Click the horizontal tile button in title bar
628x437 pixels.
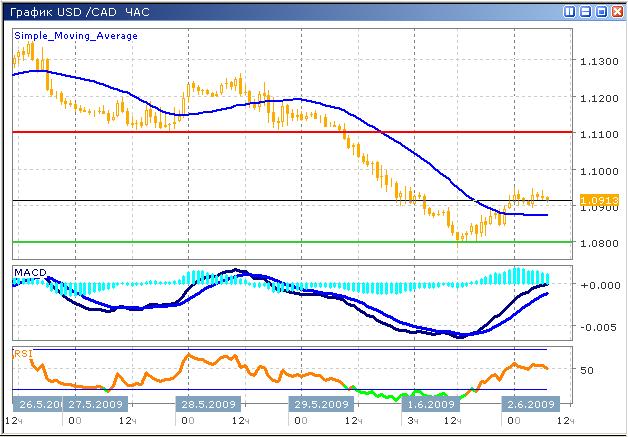click(x=585, y=11)
